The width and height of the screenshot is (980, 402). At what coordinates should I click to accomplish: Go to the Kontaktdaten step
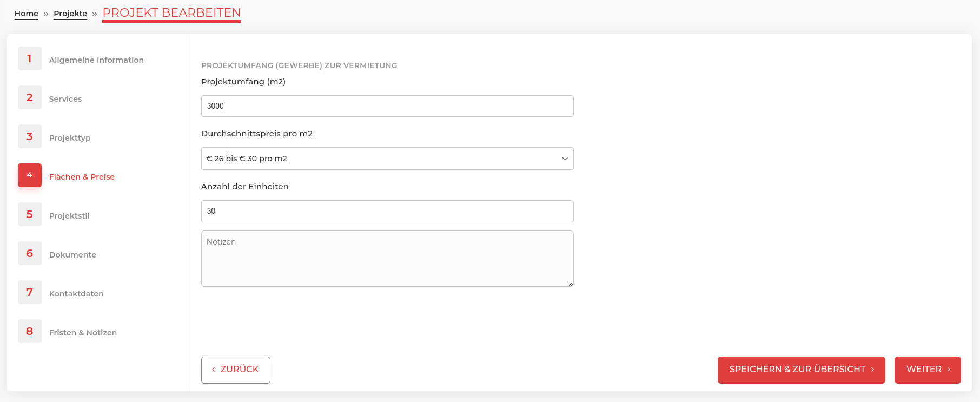(76, 294)
